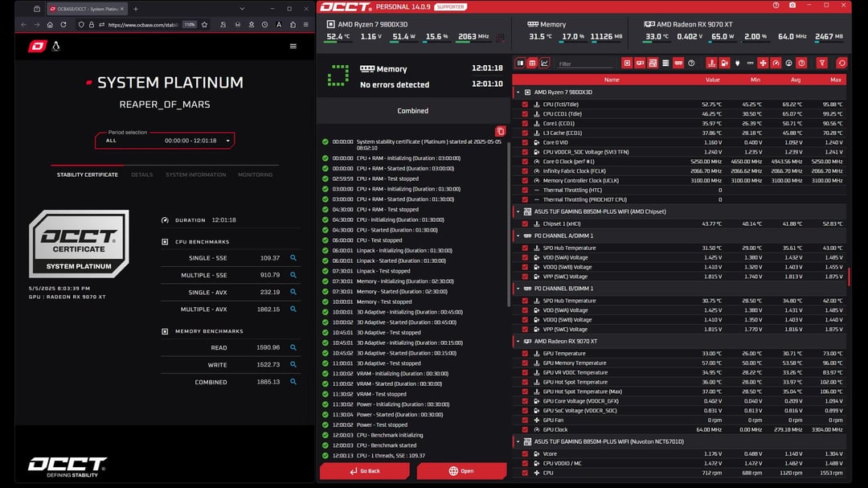Reset sensor min/max with circular arrow icon
Viewport: 868px width, 488px height.
(841, 64)
